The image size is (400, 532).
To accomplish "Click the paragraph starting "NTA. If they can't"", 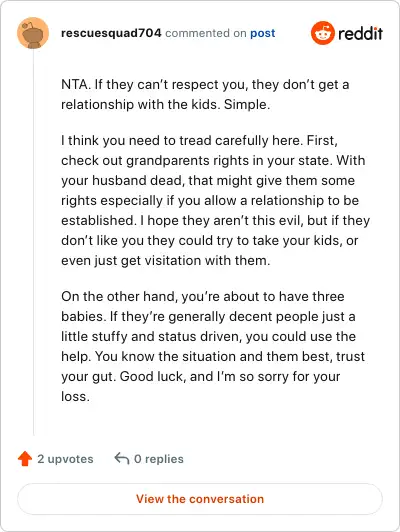I will 205,94.
